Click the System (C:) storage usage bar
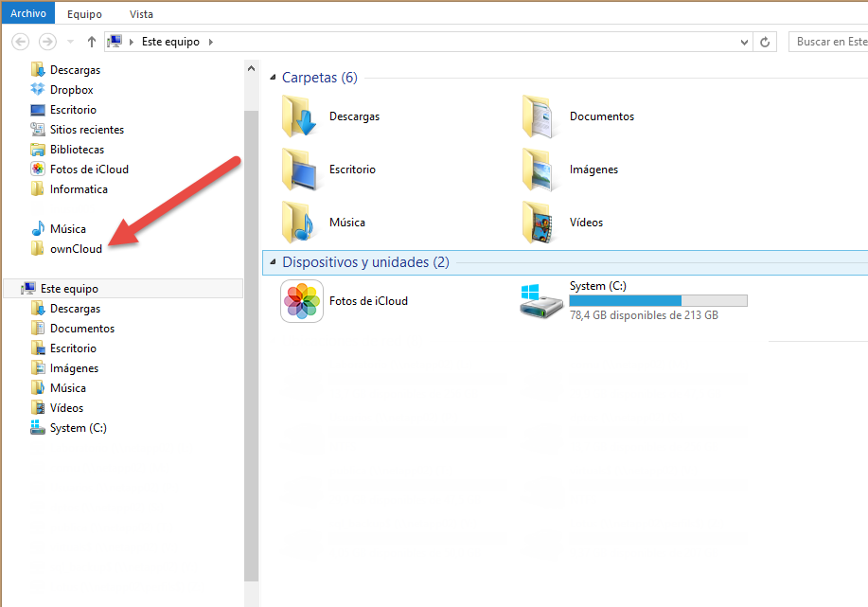This screenshot has height=607, width=868. (658, 301)
